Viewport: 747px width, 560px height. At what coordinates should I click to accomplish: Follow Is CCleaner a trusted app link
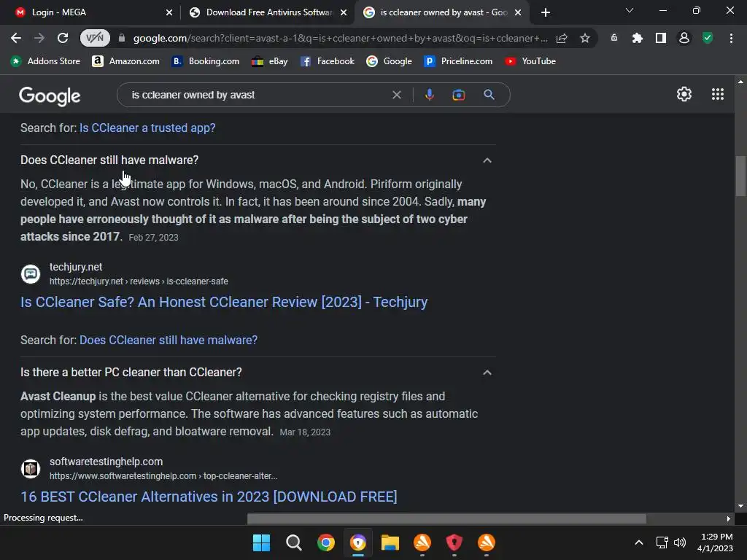(147, 128)
